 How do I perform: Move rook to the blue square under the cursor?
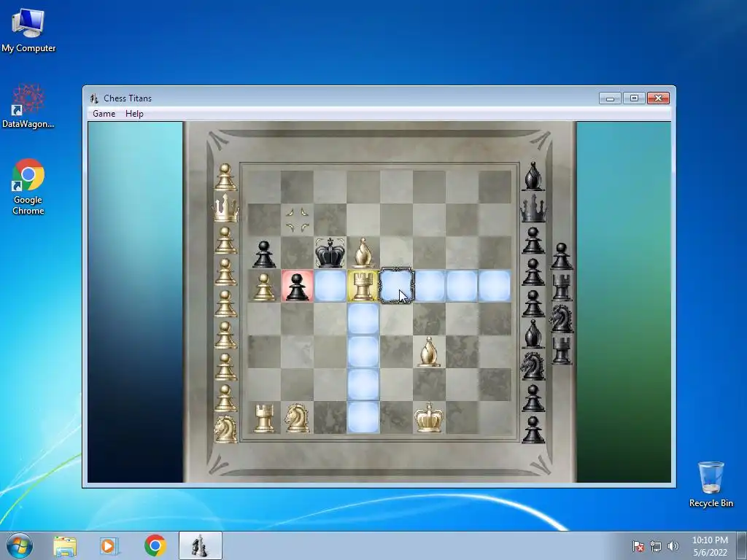(x=396, y=286)
